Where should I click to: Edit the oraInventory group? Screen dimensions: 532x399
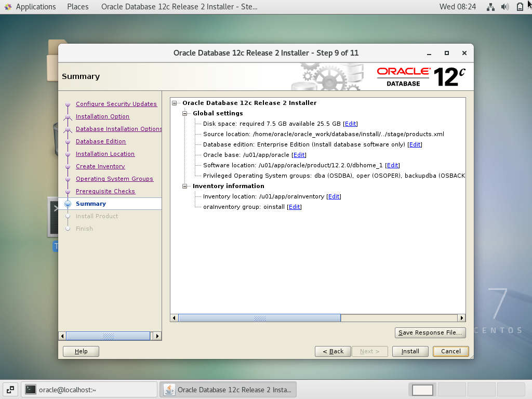[295, 207]
